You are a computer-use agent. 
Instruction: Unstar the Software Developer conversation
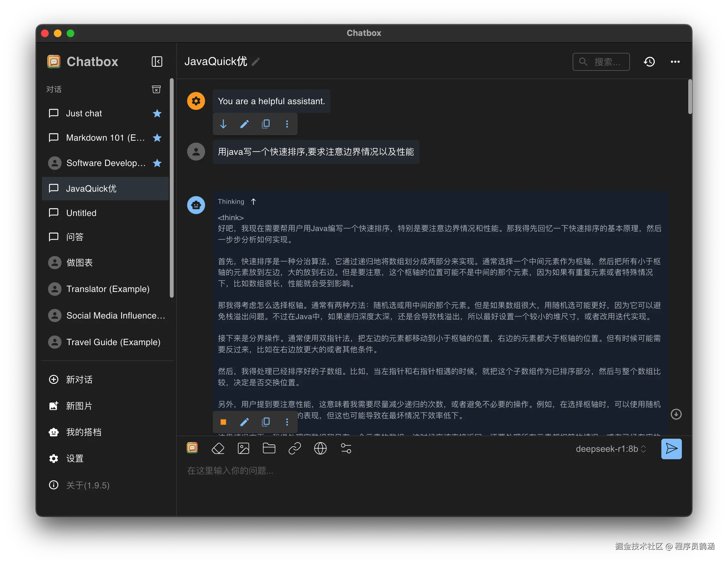point(157,163)
